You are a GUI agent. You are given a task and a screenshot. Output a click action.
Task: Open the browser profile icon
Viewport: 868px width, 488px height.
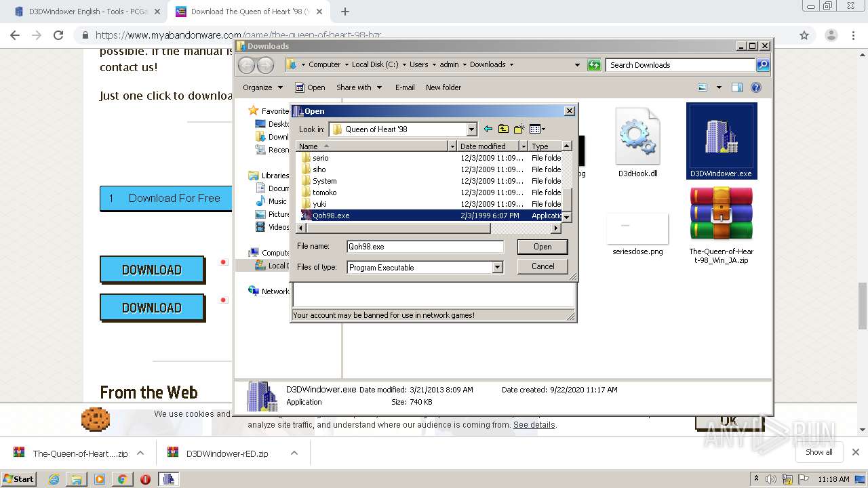[831, 35]
